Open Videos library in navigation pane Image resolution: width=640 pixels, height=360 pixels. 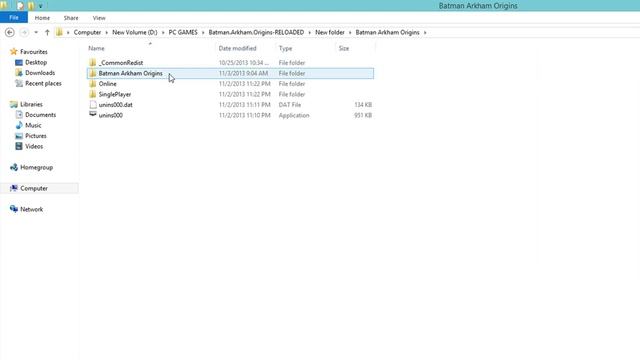[x=34, y=146]
